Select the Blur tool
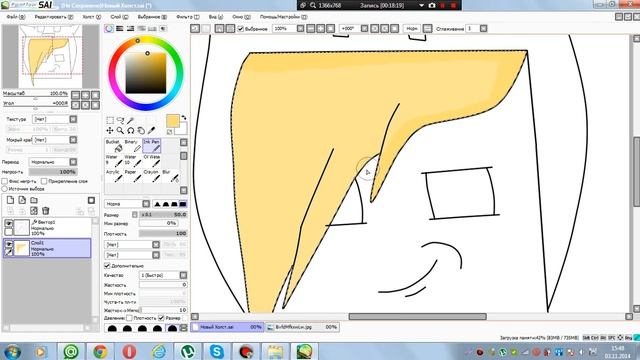640x360 pixels. [170, 176]
